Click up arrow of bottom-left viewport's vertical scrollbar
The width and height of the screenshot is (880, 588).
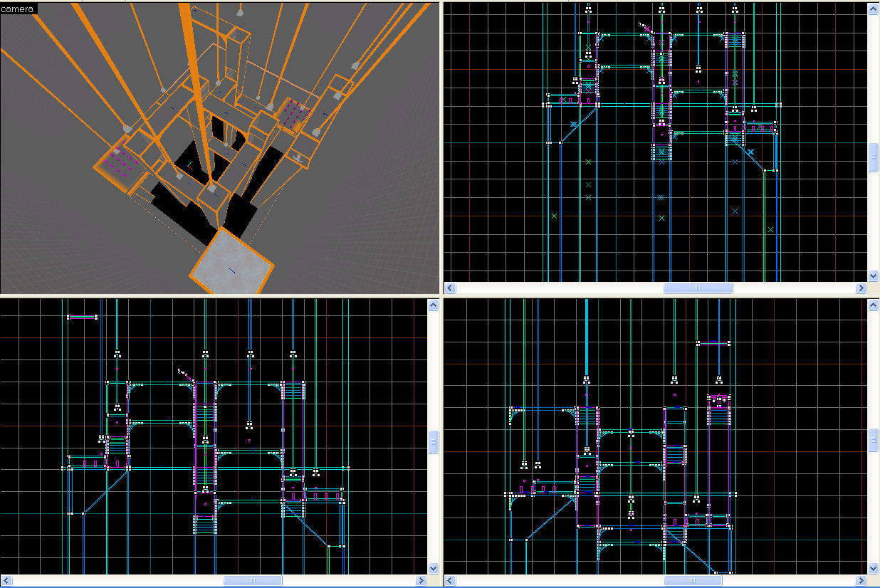[x=434, y=305]
